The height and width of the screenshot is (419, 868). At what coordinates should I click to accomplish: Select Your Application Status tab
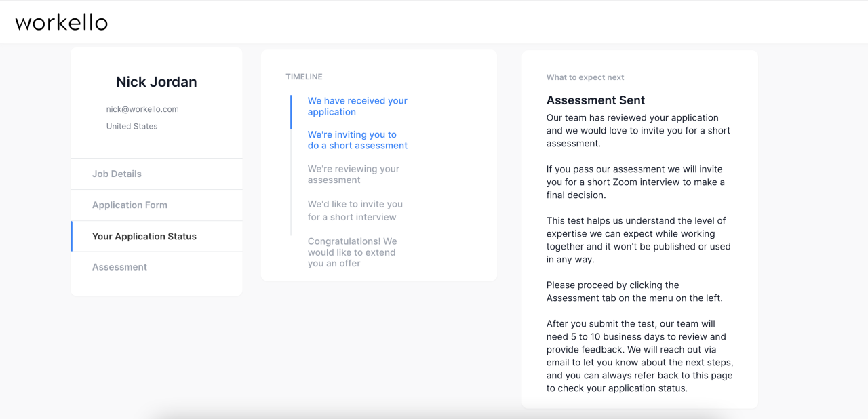click(x=144, y=236)
